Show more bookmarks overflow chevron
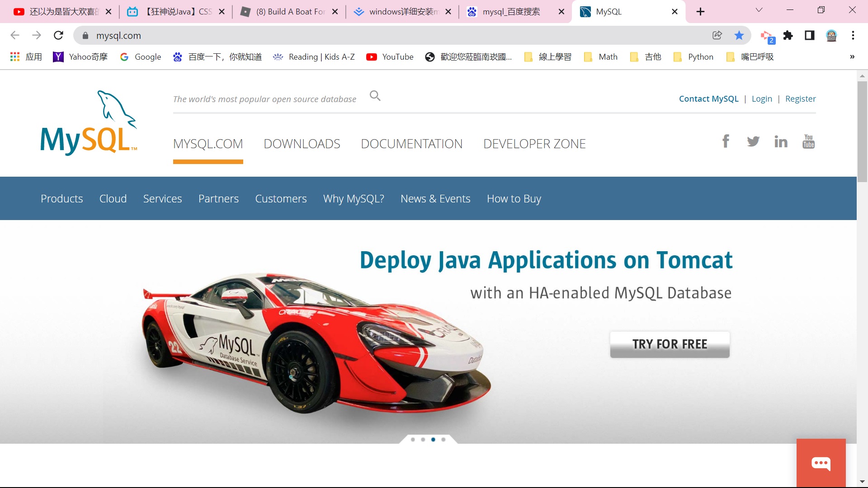868x488 pixels. [x=852, y=56]
